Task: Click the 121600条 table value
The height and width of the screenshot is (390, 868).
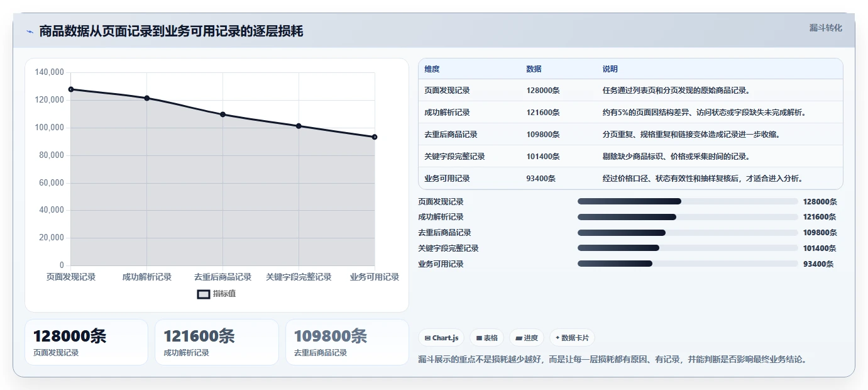Action: (x=543, y=113)
